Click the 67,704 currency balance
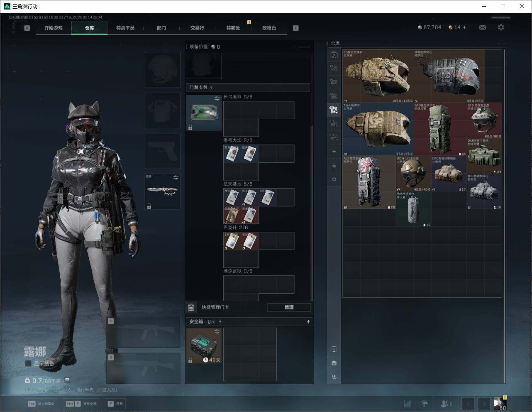This screenshot has height=412, width=532. (x=430, y=27)
